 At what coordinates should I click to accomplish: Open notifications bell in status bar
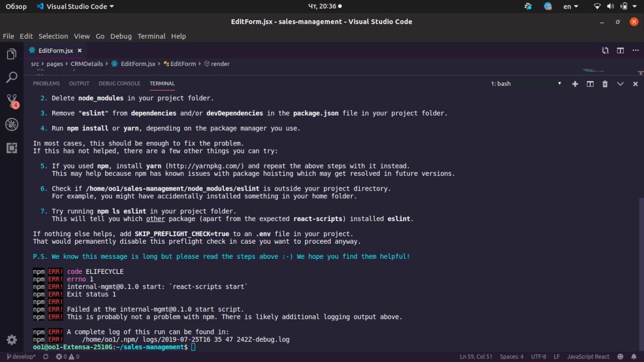tap(634, 356)
